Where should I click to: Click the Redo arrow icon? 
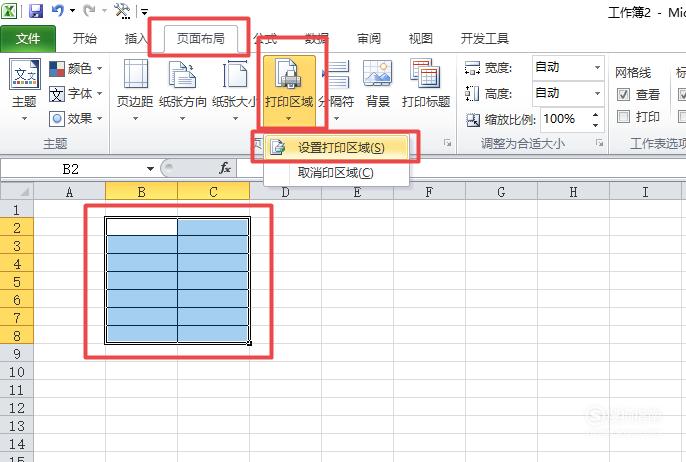89,10
